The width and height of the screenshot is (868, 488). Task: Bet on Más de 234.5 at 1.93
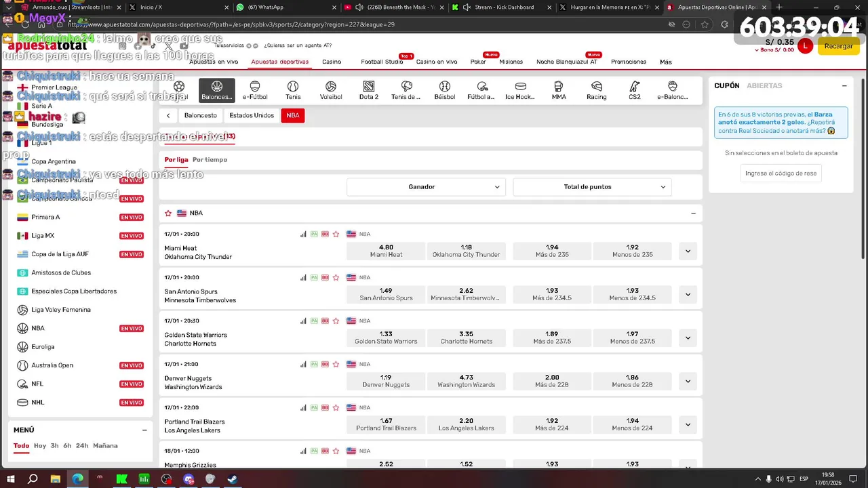[552, 295]
